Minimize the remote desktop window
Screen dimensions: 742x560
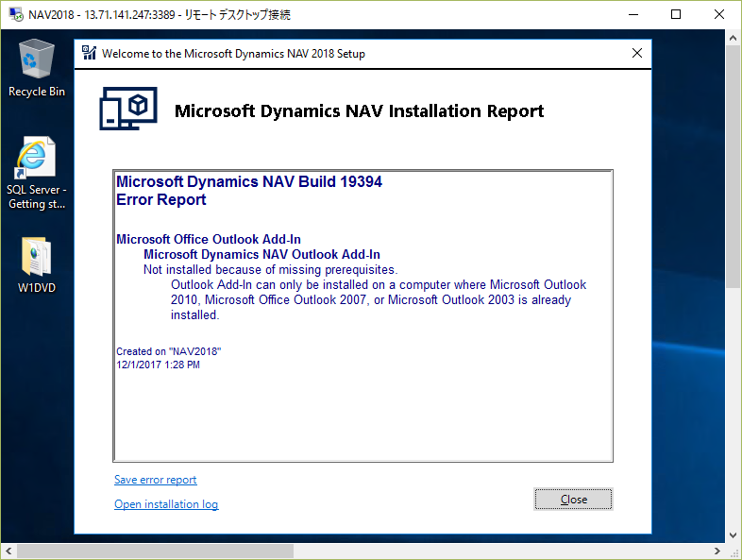(633, 15)
